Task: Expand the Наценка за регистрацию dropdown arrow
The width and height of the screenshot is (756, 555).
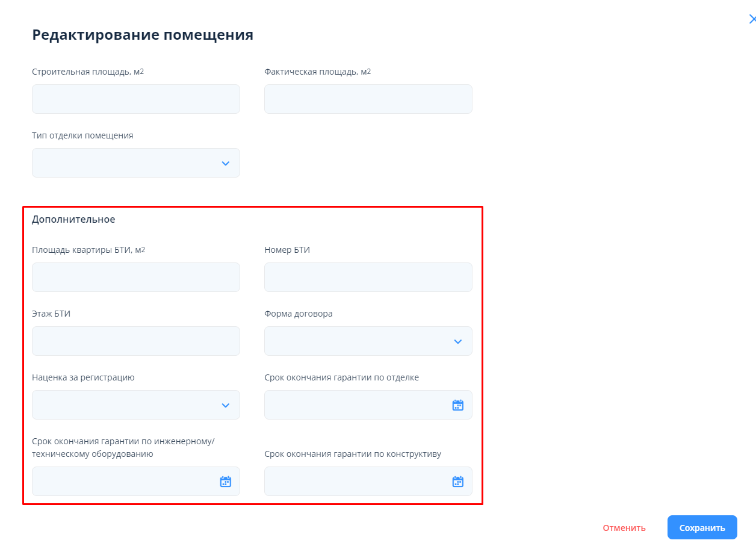Action: click(225, 405)
